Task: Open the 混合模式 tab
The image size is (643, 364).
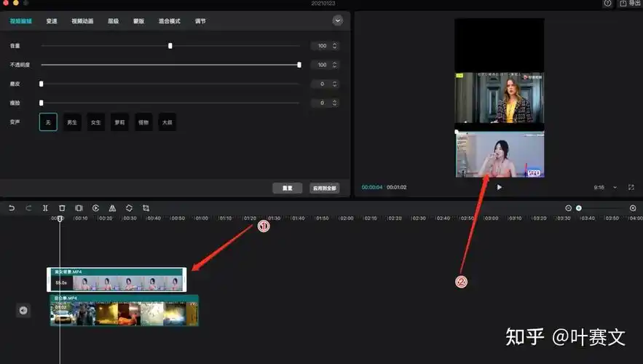Action: [x=170, y=21]
